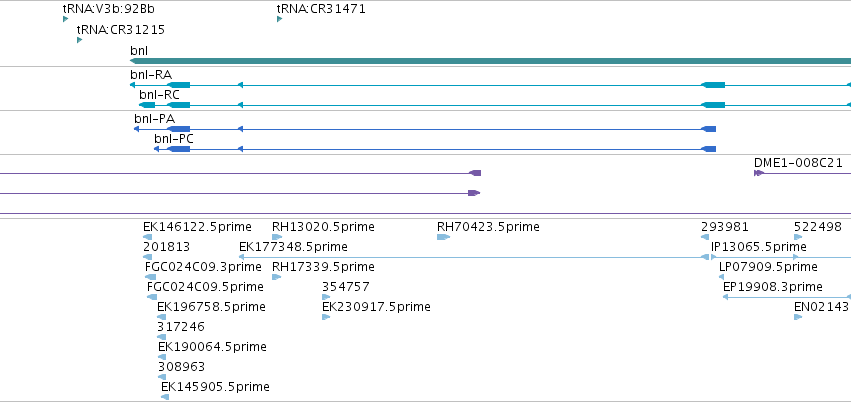Select the bnl gene bar
The image size is (851, 402).
click(x=491, y=61)
